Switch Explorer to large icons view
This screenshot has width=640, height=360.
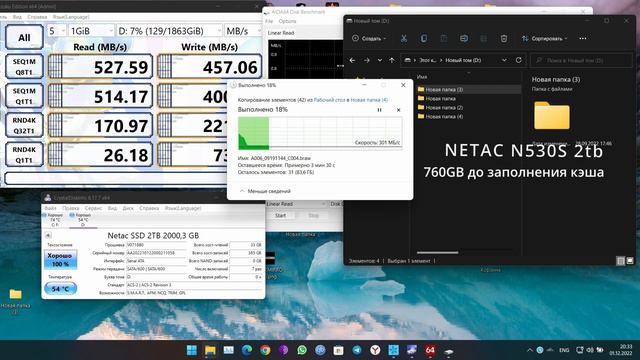[x=630, y=260]
